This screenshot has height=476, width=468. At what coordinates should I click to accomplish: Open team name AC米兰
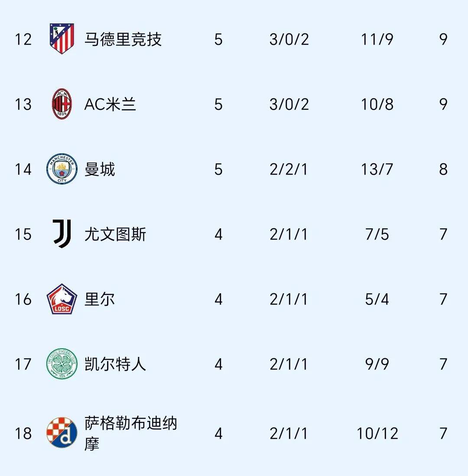[110, 104]
